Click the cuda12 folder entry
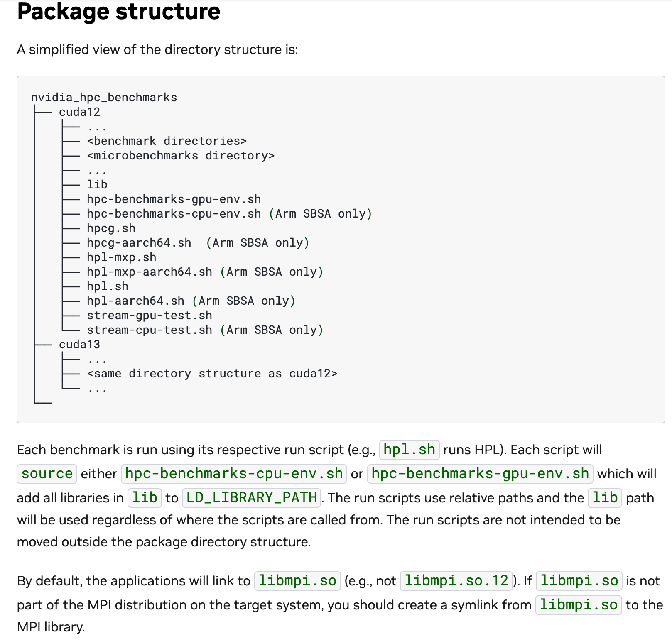This screenshot has height=641, width=672. click(x=79, y=112)
